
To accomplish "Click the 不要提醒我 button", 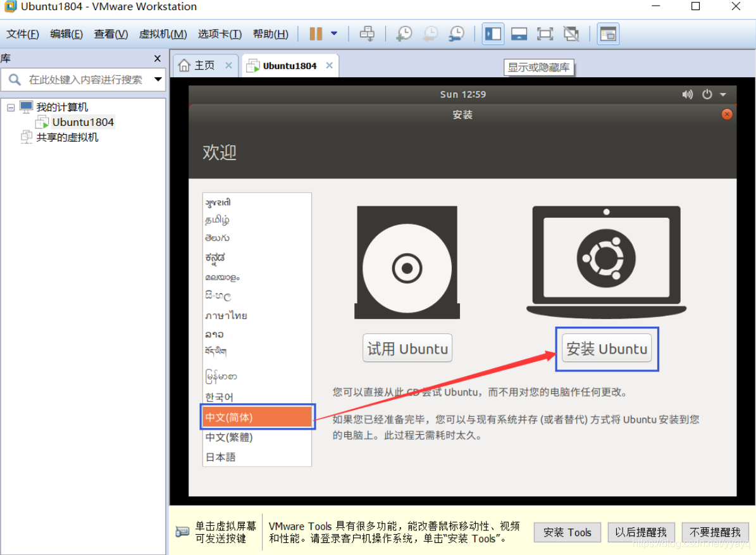I will (715, 532).
